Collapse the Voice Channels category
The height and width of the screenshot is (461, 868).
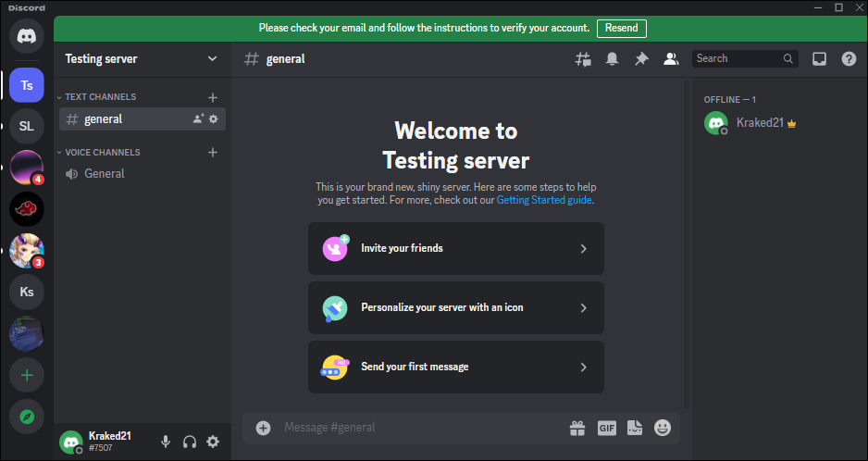(102, 153)
